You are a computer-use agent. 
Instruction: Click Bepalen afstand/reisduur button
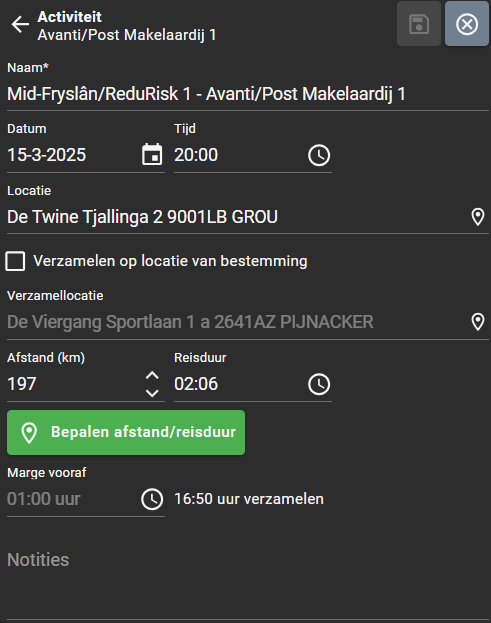pos(126,432)
